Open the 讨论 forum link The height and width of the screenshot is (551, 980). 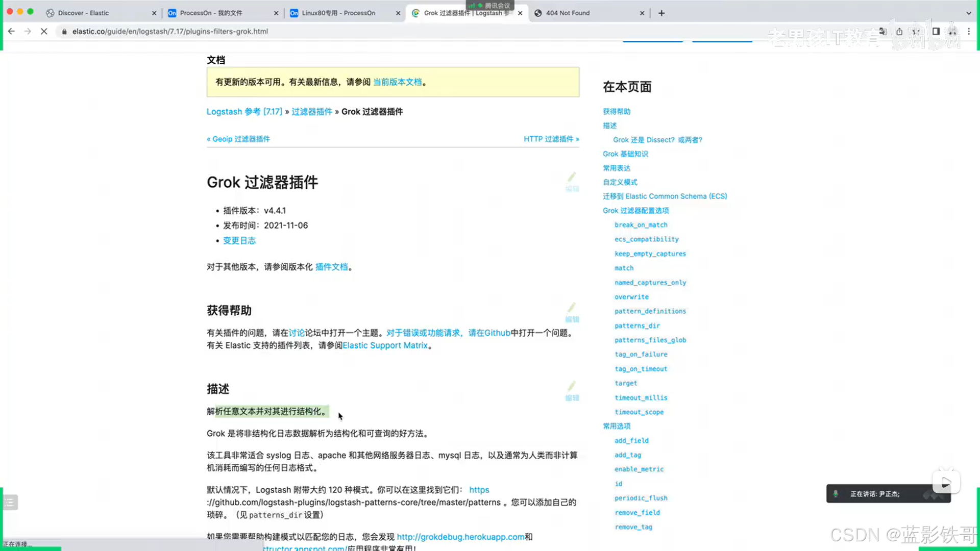[297, 333]
